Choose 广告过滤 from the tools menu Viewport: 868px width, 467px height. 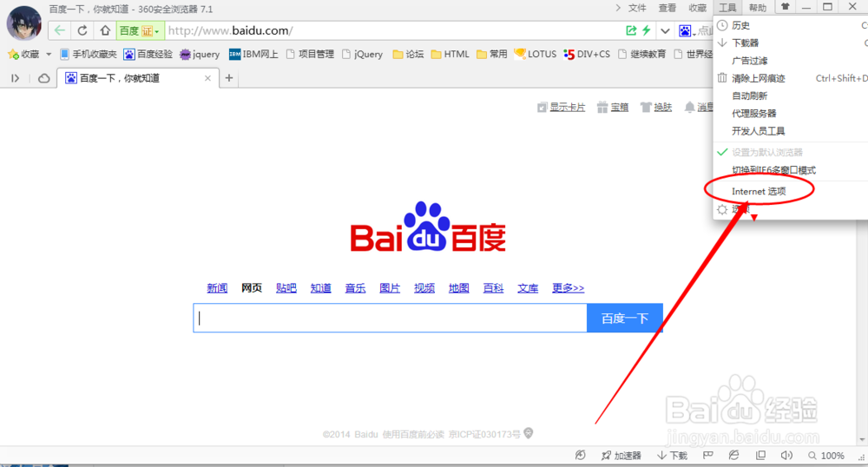click(791, 61)
